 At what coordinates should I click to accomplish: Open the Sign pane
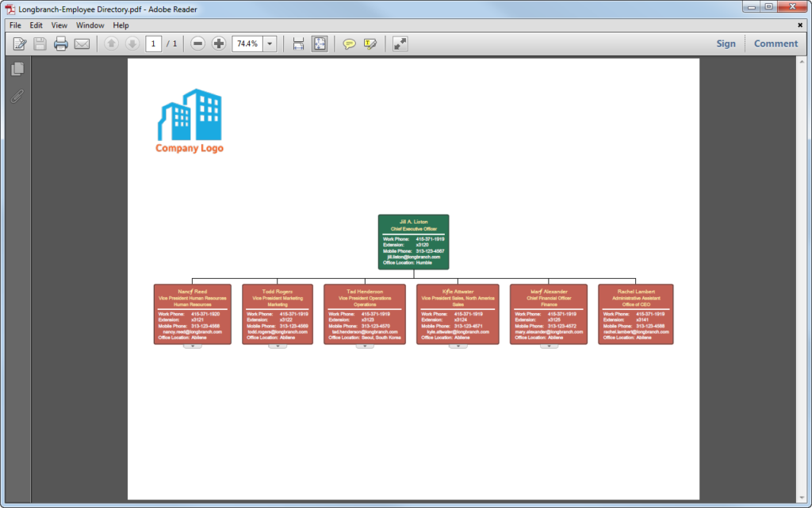(726, 44)
